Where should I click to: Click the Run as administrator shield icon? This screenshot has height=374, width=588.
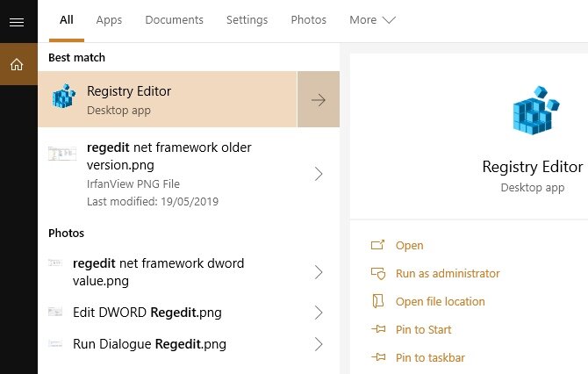point(378,273)
